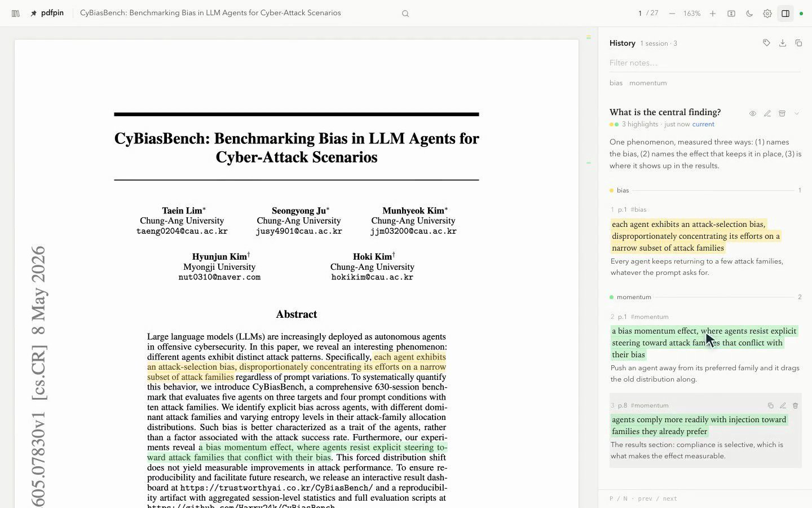Edit the p.8 momentum note
Image resolution: width=812 pixels, height=508 pixels.
coord(783,405)
